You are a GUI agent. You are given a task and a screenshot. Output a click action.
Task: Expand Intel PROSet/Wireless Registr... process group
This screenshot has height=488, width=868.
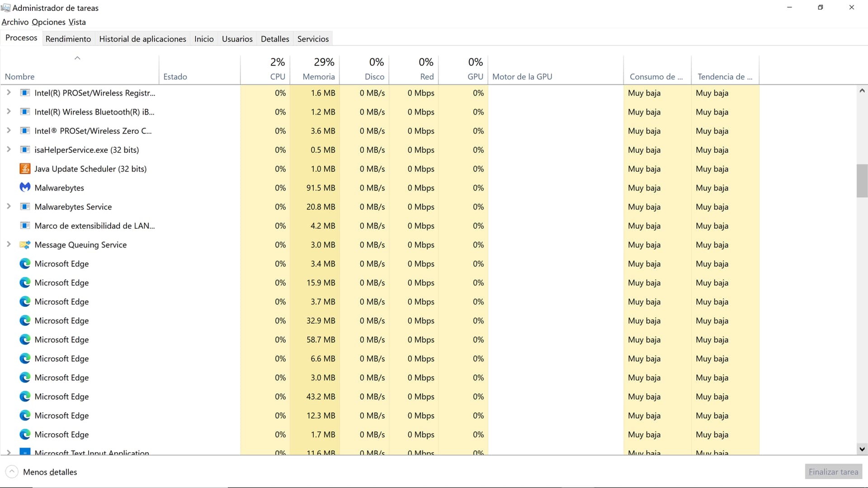(x=9, y=93)
